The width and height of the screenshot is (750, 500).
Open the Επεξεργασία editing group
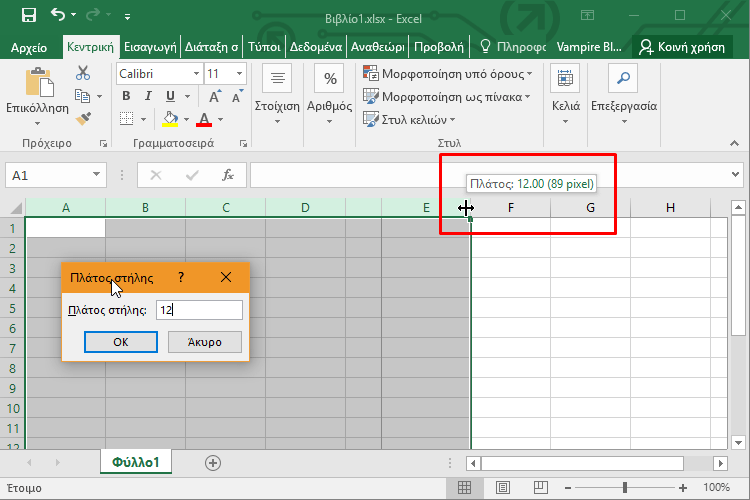coord(624,94)
